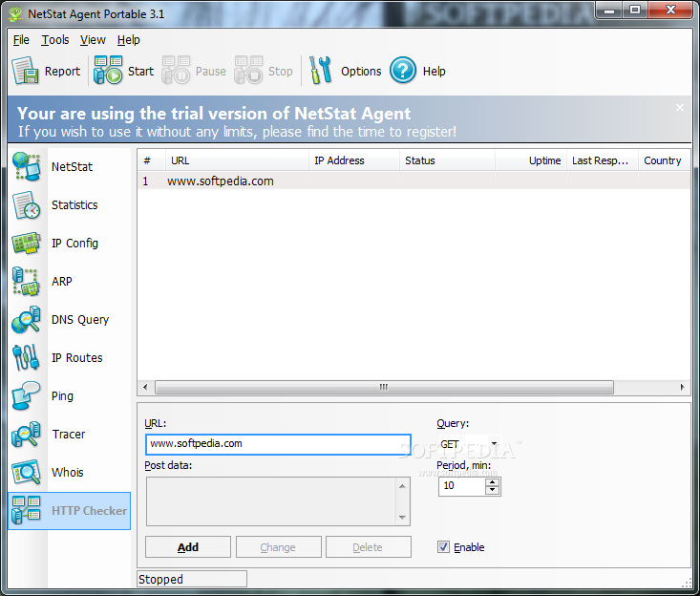Click the Stopped status bar text

tap(160, 579)
